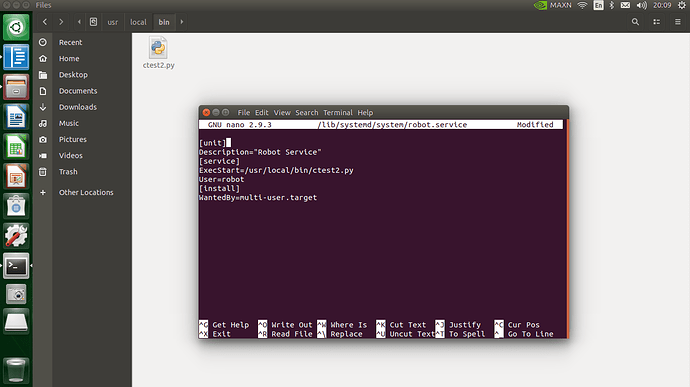Select the ctest2.py file
The image size is (690, 387).
tap(158, 53)
